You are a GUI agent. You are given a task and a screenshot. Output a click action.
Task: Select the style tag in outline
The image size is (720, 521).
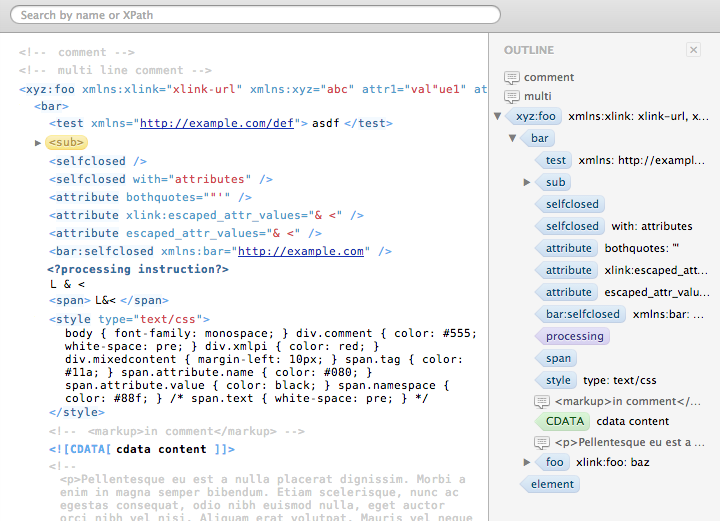click(x=557, y=380)
